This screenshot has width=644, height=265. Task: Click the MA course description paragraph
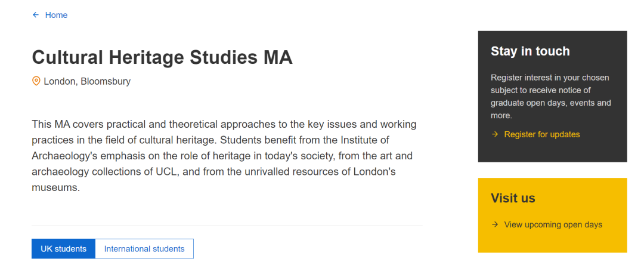coord(224,156)
